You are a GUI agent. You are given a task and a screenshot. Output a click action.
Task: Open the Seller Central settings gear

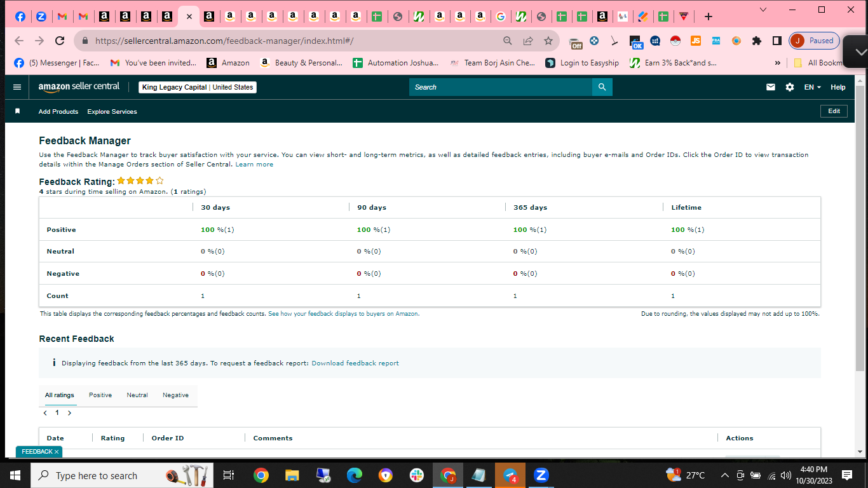pyautogui.click(x=790, y=87)
